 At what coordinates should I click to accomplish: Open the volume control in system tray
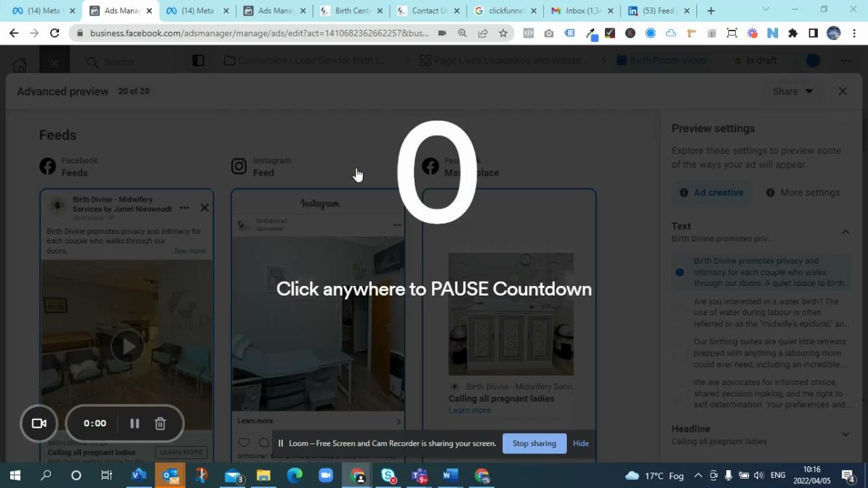(758, 475)
